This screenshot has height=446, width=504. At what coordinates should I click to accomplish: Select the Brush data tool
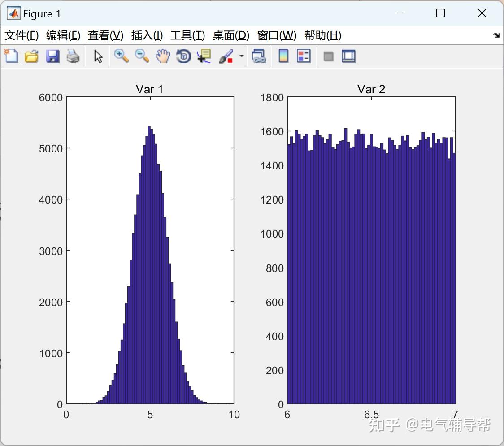tap(226, 56)
